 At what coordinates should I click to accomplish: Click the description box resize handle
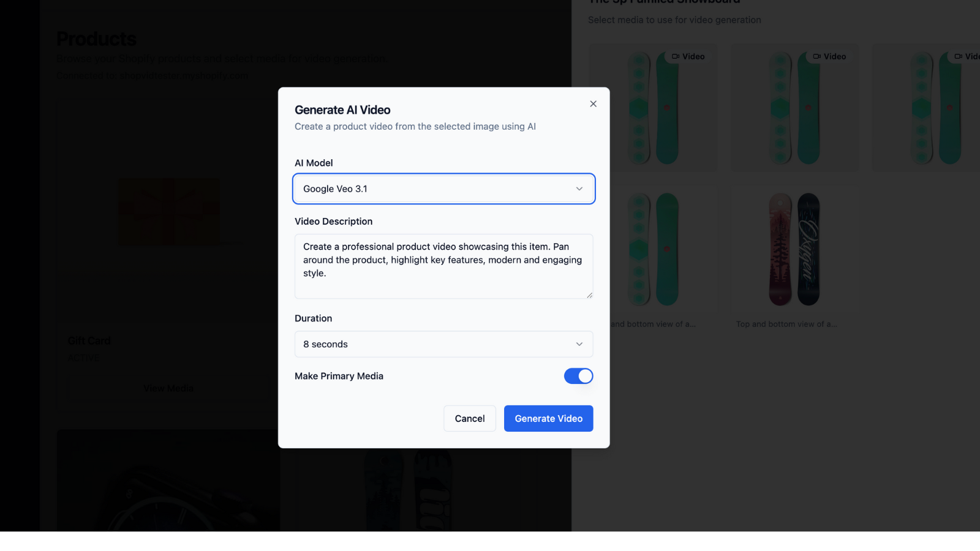coord(589,295)
